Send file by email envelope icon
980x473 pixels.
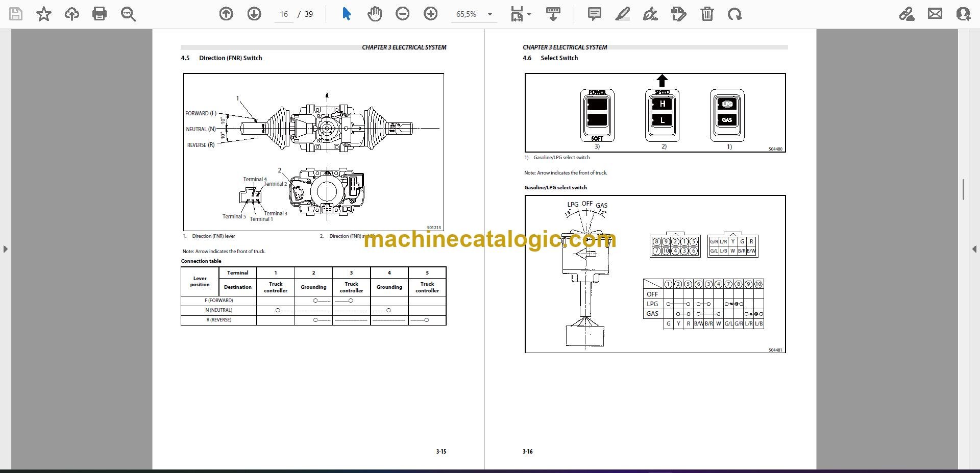pos(935,14)
